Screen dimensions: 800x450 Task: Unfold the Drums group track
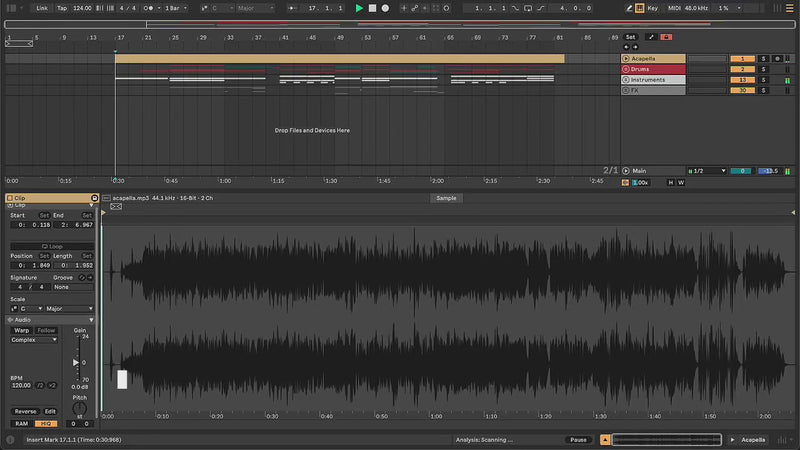pyautogui.click(x=626, y=69)
